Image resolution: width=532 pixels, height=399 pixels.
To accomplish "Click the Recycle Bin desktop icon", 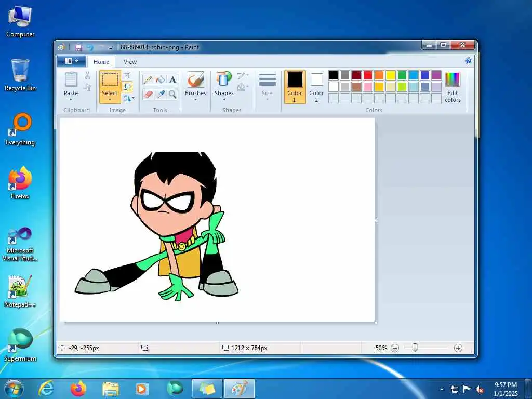I will [x=20, y=75].
